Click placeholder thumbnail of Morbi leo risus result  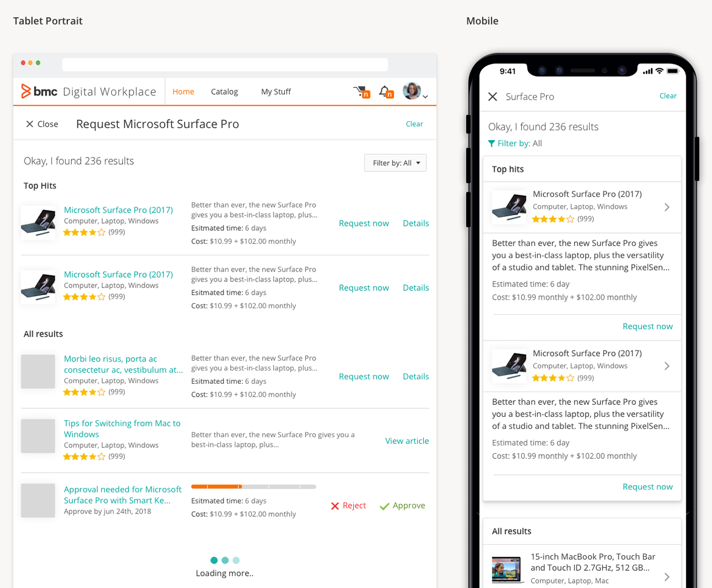point(38,372)
